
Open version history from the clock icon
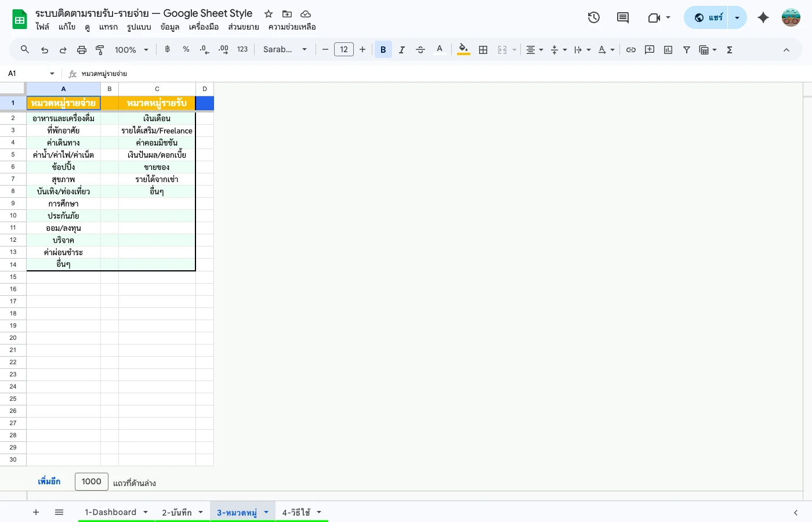(x=593, y=17)
